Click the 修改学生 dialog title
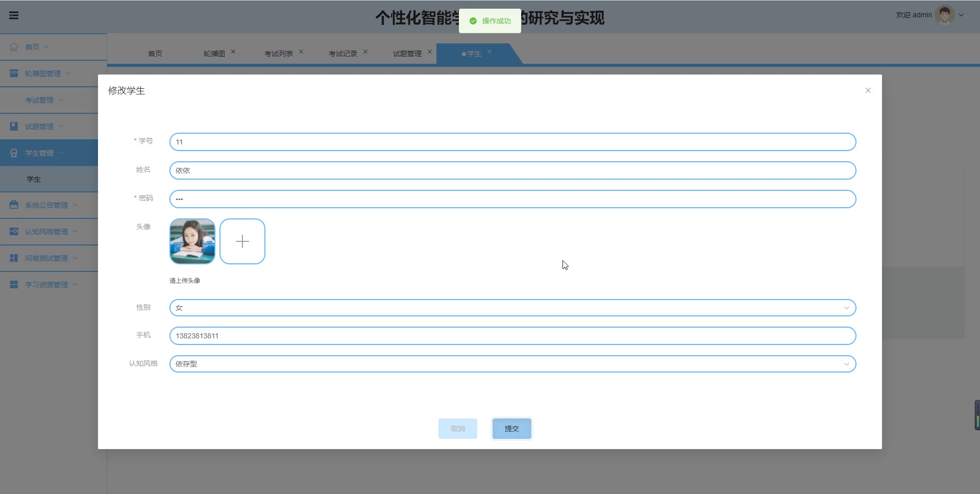The width and height of the screenshot is (980, 494). click(x=127, y=90)
